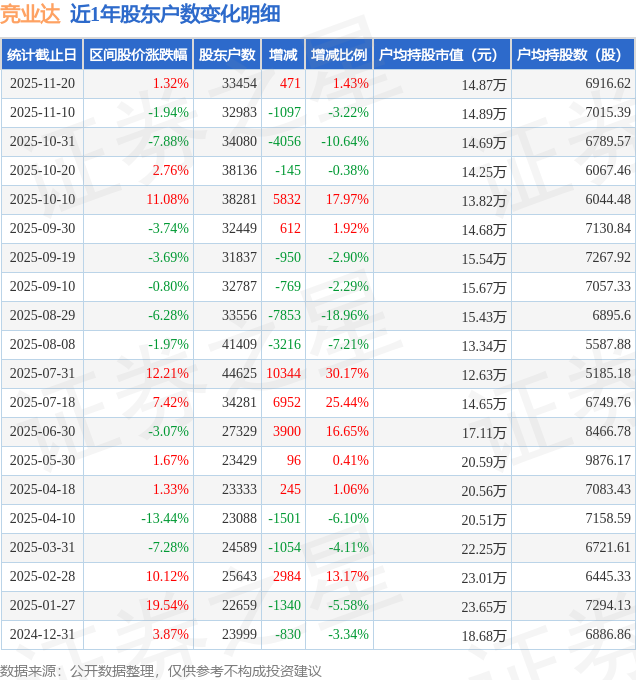Select the 股东户数 column header
This screenshot has width=636, height=680.
[227, 55]
